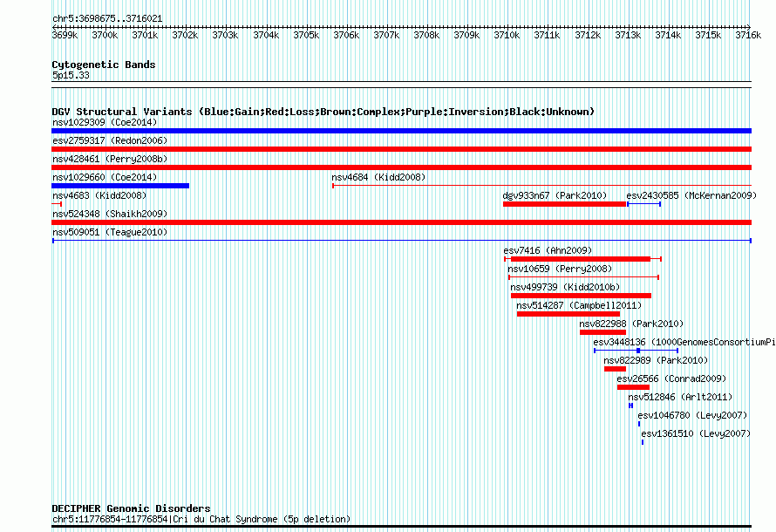Select the thin red nsv10659 (Perry2008) line
776x532 pixels.
[583, 277]
